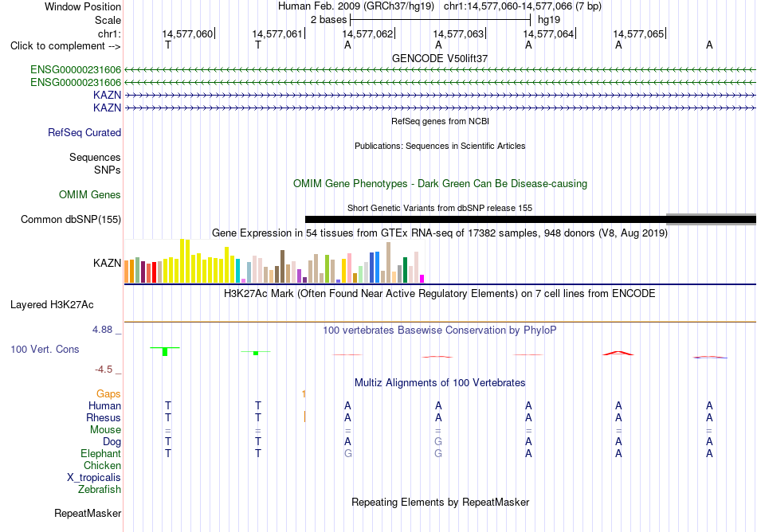Click the Chicken alignment row label

click(x=102, y=465)
